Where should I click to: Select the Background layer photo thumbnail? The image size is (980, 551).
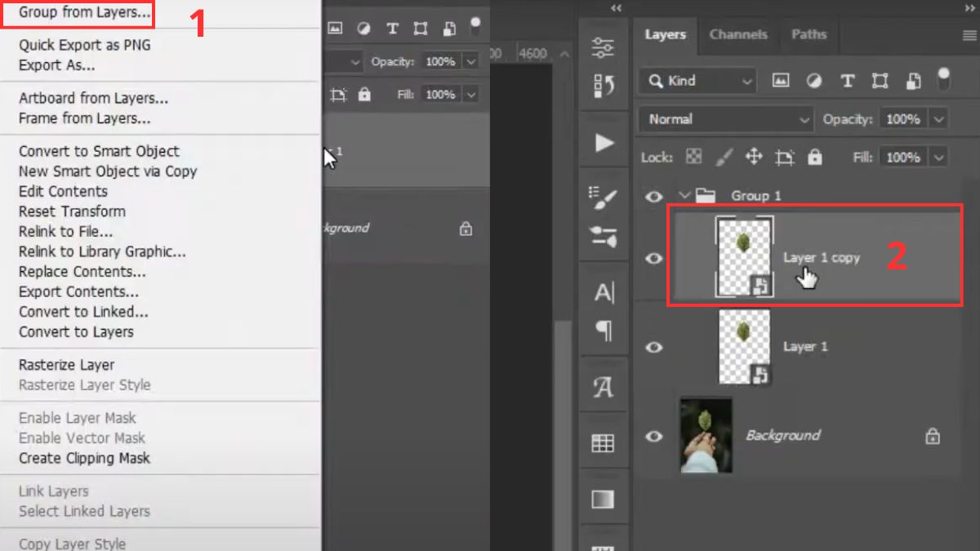[x=706, y=436]
